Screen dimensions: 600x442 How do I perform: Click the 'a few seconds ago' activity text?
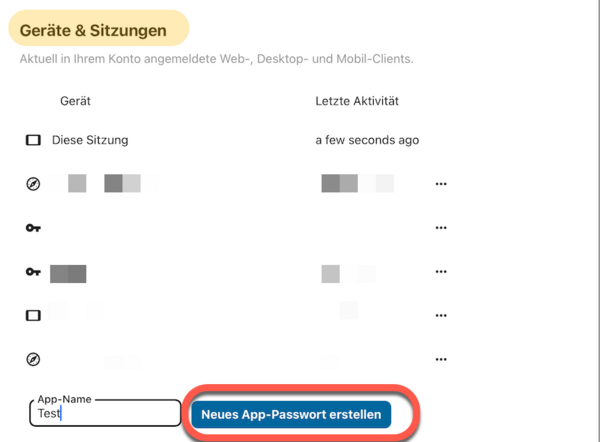click(367, 141)
